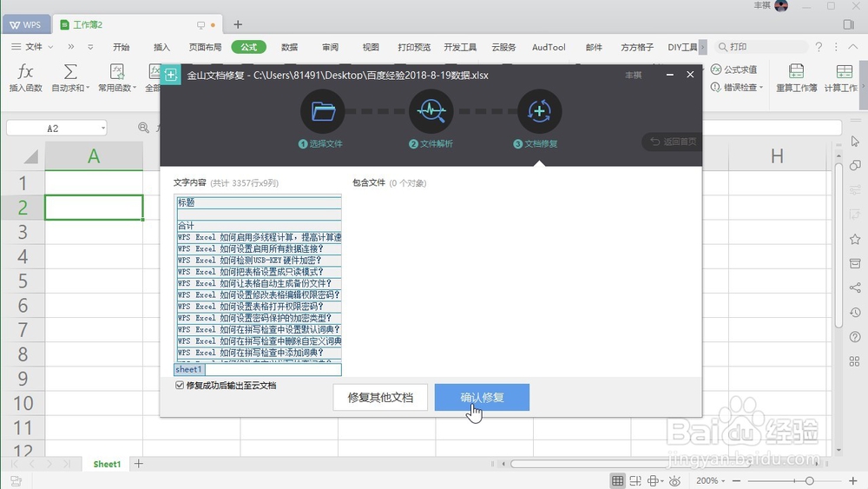
Task: Click the star favorites icon in right sidebar
Action: [855, 239]
